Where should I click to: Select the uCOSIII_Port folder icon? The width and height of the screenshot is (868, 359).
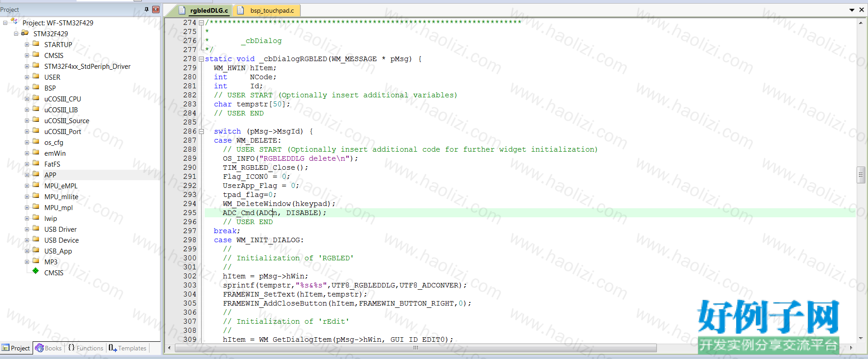(x=36, y=131)
